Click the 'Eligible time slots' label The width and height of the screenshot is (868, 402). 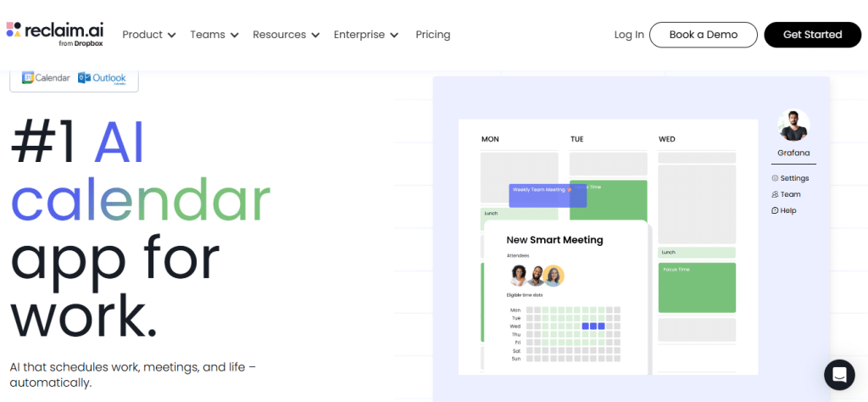(524, 295)
